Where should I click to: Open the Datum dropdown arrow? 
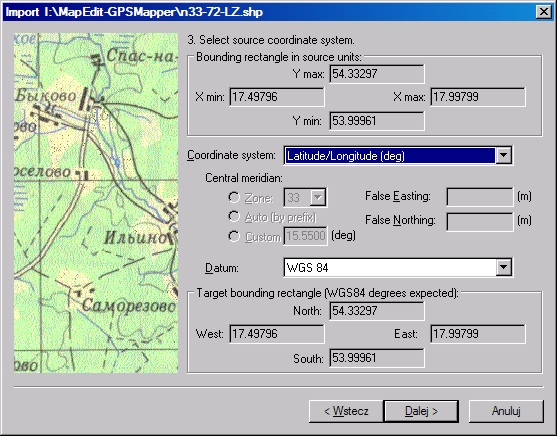tap(503, 267)
